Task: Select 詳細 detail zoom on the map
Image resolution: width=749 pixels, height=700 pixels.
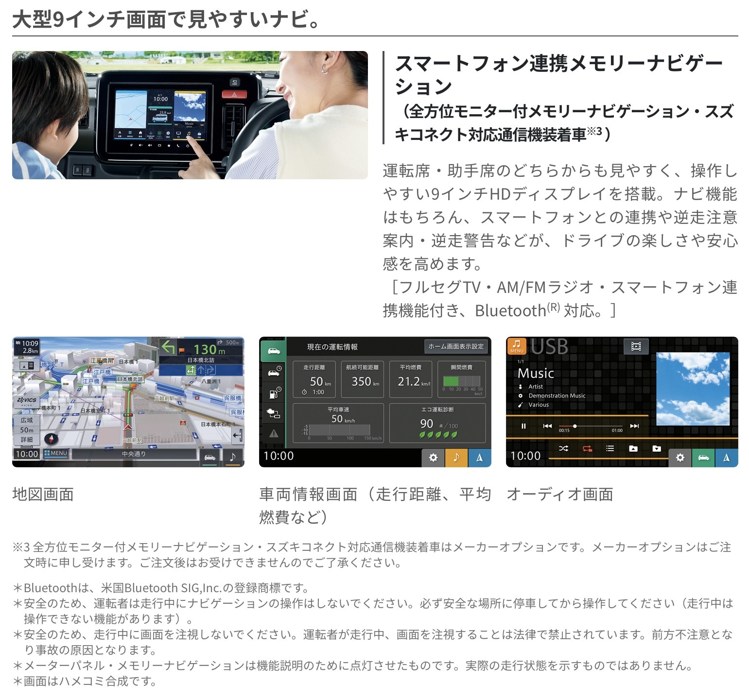Action: (x=27, y=440)
